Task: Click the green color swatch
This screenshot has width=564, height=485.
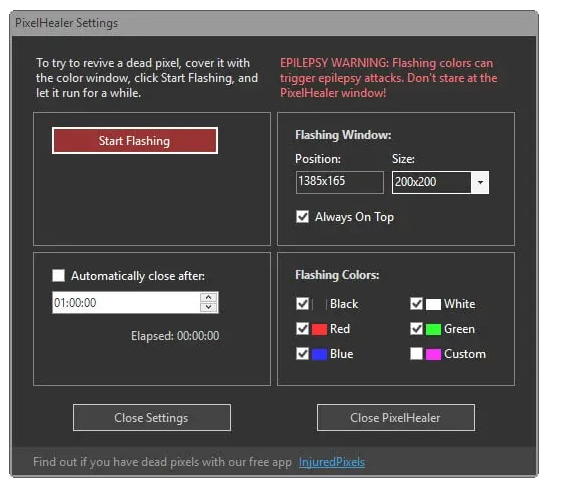Action: coord(433,329)
